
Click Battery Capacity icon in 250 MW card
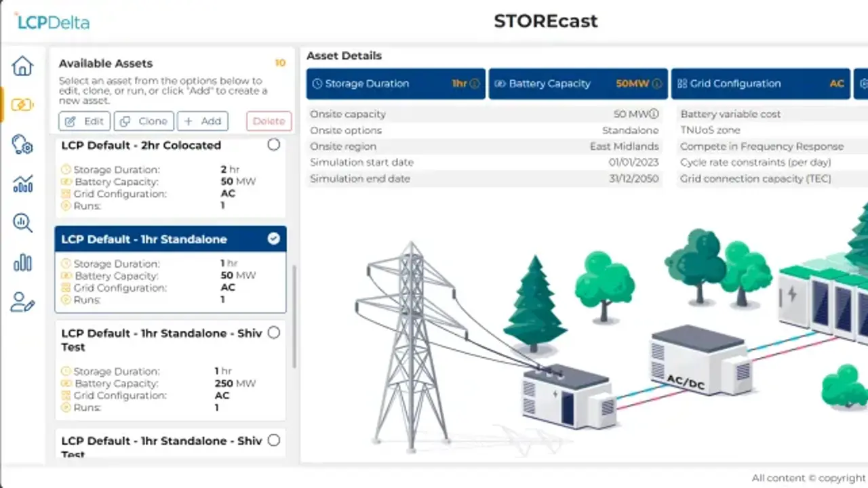[x=66, y=384]
